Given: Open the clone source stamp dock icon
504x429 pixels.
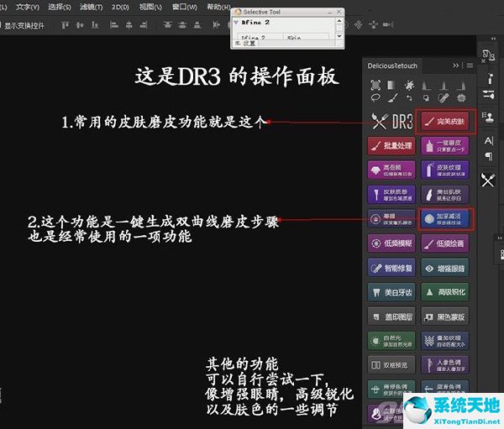Looking at the screenshot, I should (488, 117).
